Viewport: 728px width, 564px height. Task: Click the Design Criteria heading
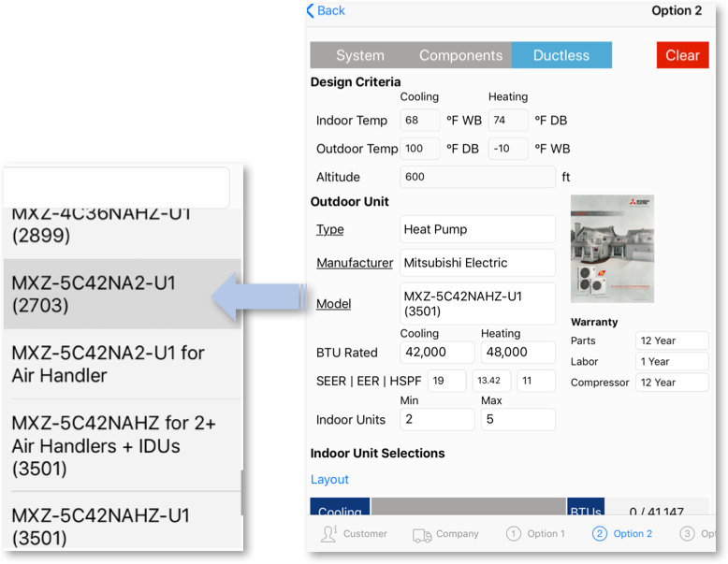point(356,82)
